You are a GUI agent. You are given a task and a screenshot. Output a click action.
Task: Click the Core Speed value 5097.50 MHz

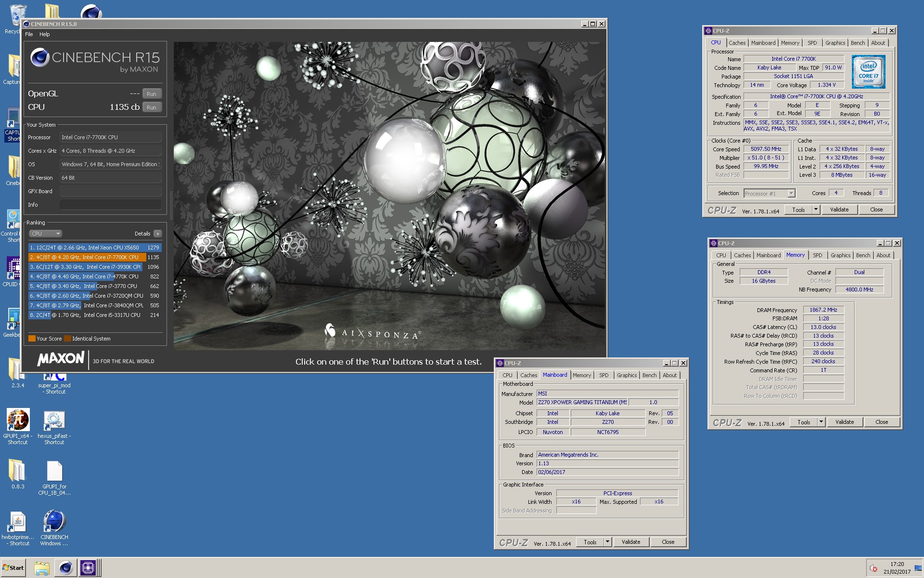[766, 149]
